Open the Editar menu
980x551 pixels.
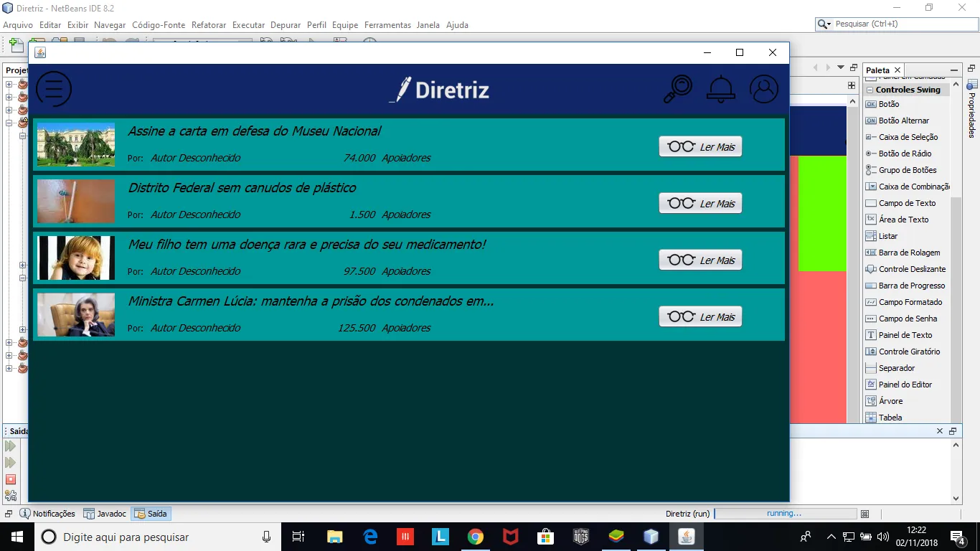coord(50,25)
